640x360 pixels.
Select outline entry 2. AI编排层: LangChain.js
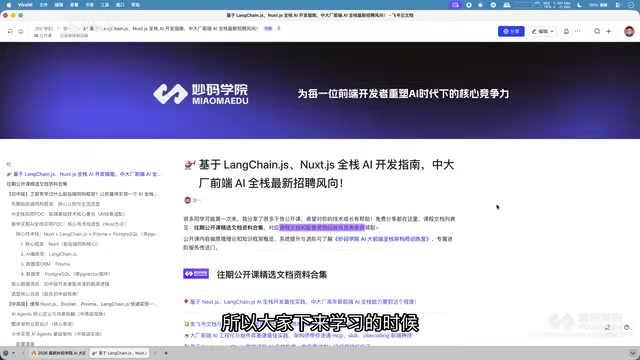tap(49, 254)
